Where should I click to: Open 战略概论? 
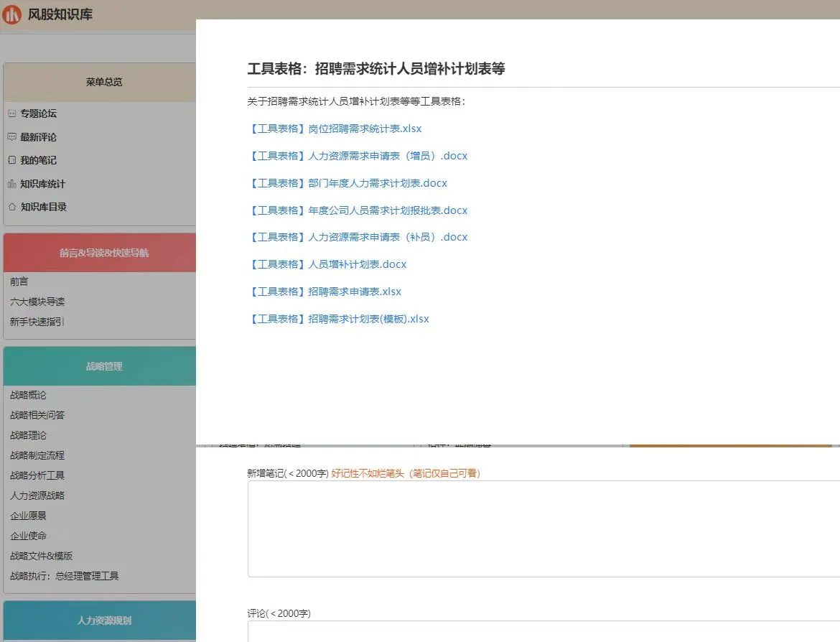tap(29, 395)
